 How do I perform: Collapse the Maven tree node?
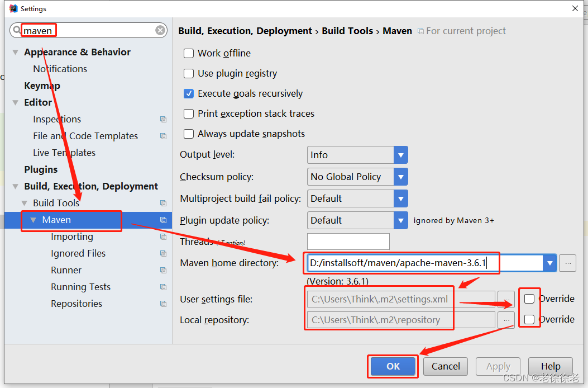click(x=34, y=220)
